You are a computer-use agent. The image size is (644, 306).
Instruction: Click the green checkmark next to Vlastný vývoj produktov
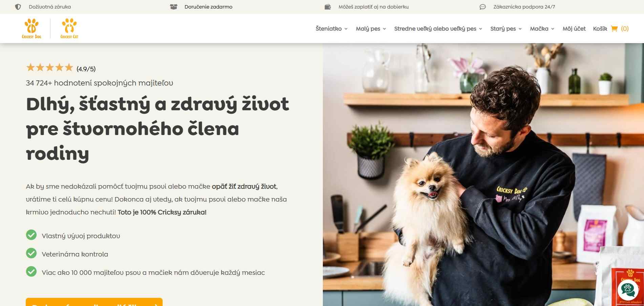31,235
